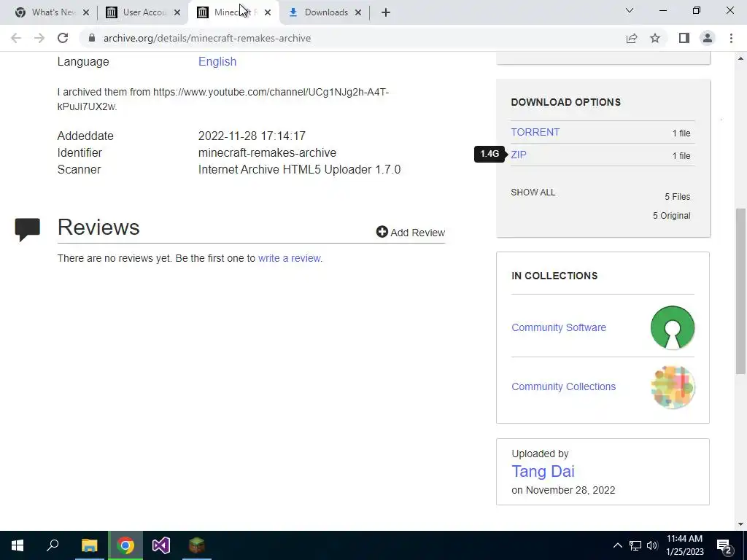Open File Explorer from taskbar

click(x=89, y=545)
